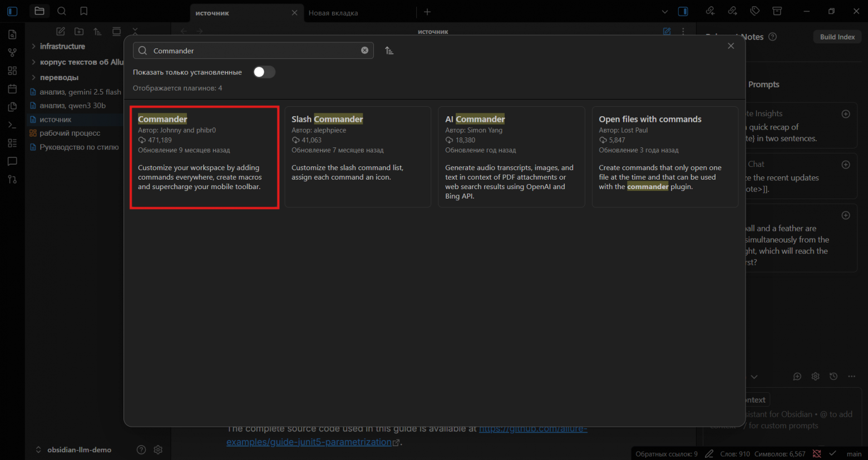Close the community plugins dialog
Viewport: 868px width, 460px height.
731,46
